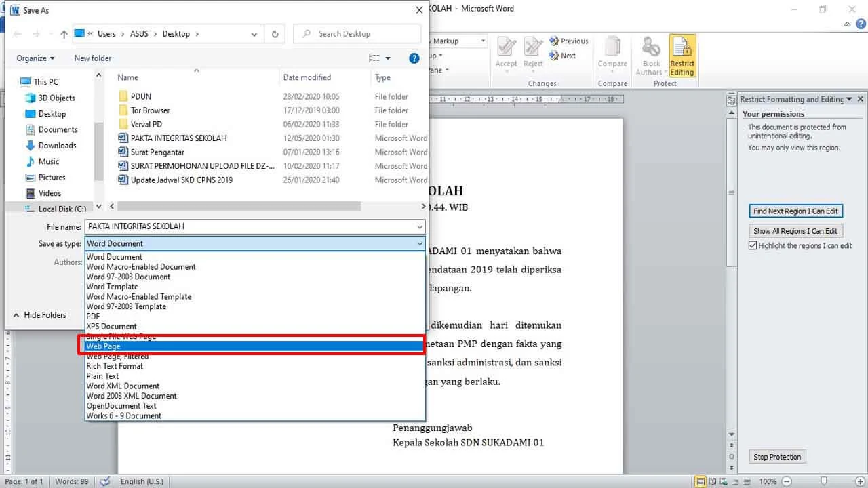Choose XPS Document file type
Image resolution: width=868 pixels, height=488 pixels.
click(111, 327)
